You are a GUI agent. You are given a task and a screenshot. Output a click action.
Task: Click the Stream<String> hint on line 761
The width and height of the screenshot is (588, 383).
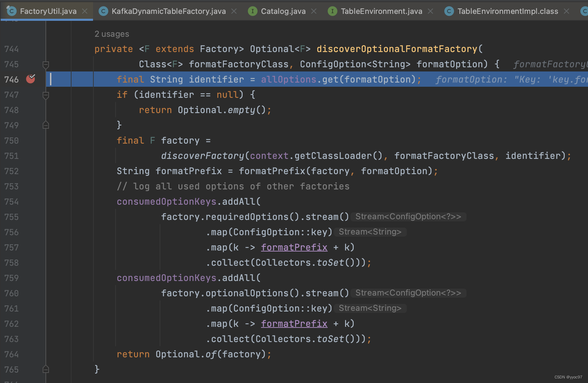tap(370, 308)
